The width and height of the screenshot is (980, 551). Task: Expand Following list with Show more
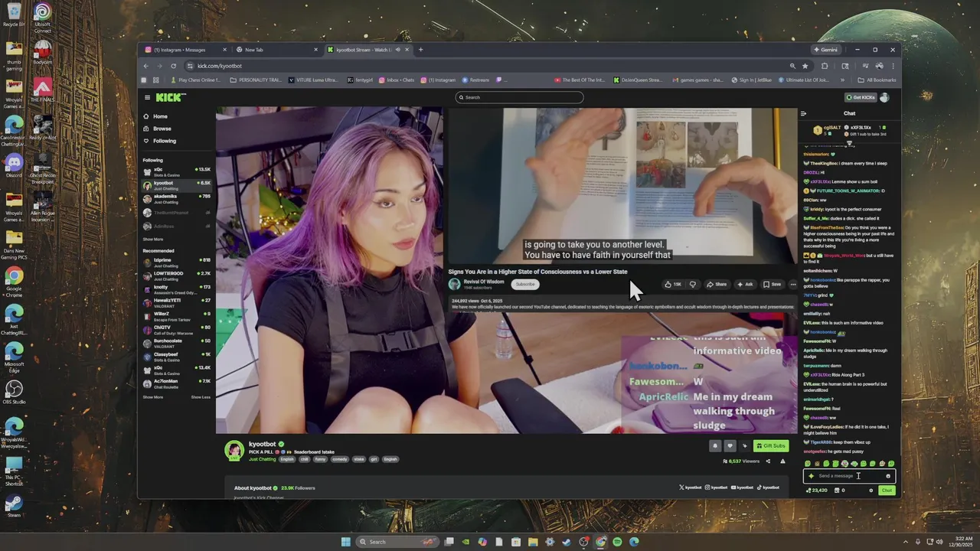tap(153, 239)
